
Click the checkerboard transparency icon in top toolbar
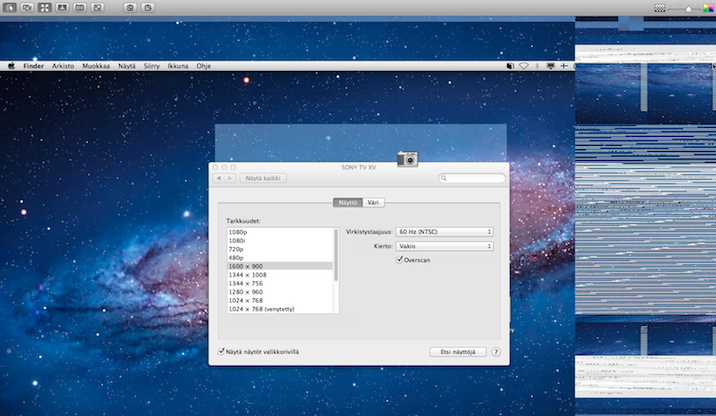(659, 7)
